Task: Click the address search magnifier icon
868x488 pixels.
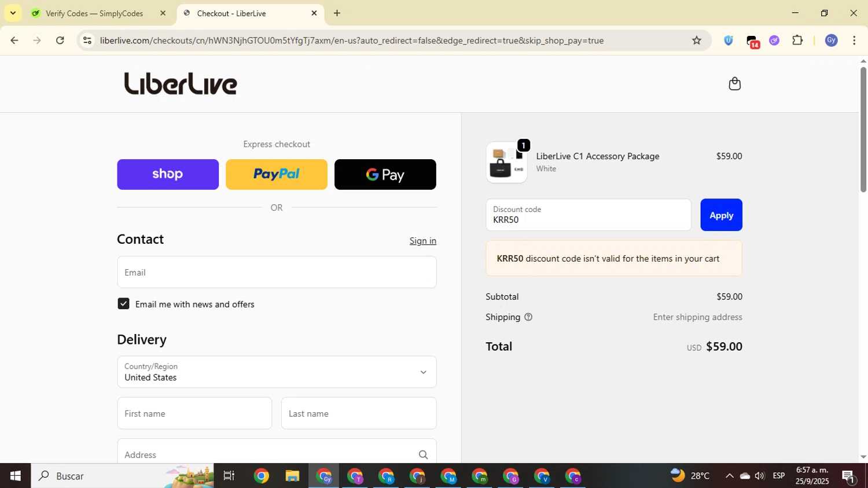Action: click(423, 455)
